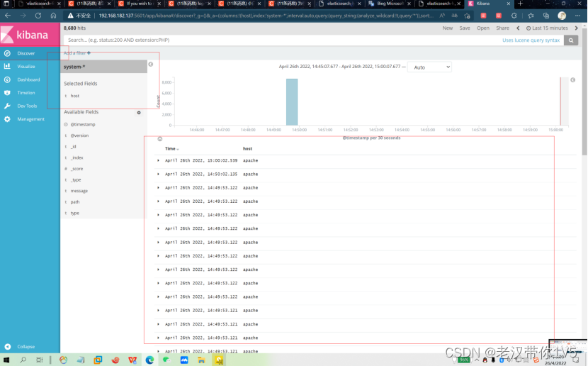Open Windows taskbar search
This screenshot has width=588, height=366.
(23, 360)
